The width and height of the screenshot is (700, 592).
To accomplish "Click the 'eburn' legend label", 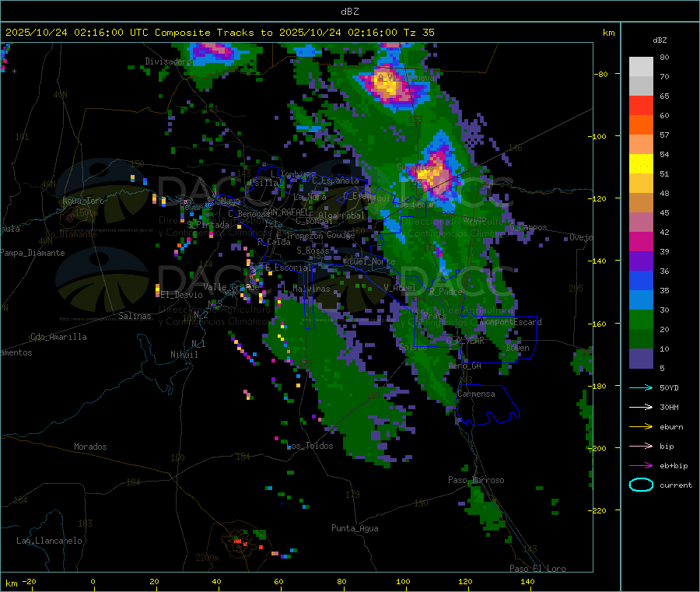I will point(671,427).
